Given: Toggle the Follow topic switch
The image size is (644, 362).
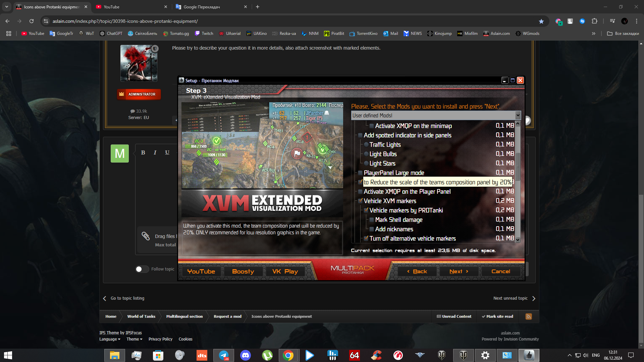Looking at the screenshot, I should [x=142, y=269].
